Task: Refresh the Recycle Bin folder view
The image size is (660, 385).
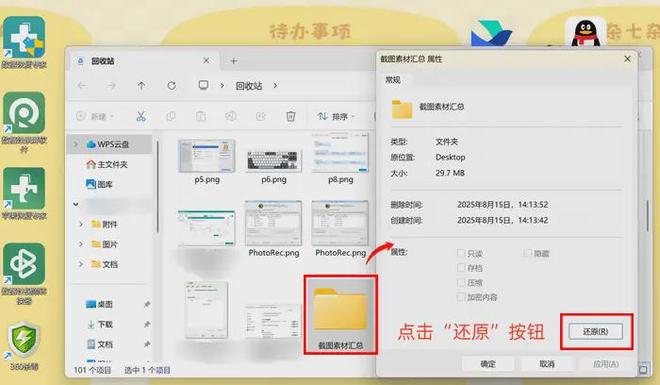Action: [171, 85]
